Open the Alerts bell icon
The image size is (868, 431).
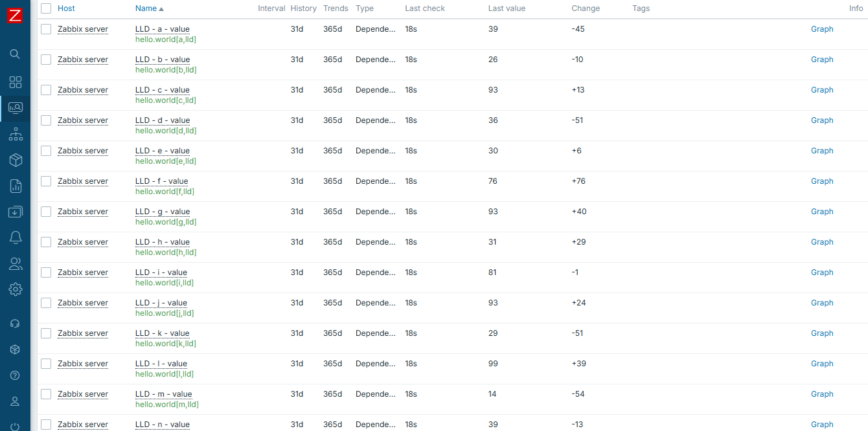(15, 238)
